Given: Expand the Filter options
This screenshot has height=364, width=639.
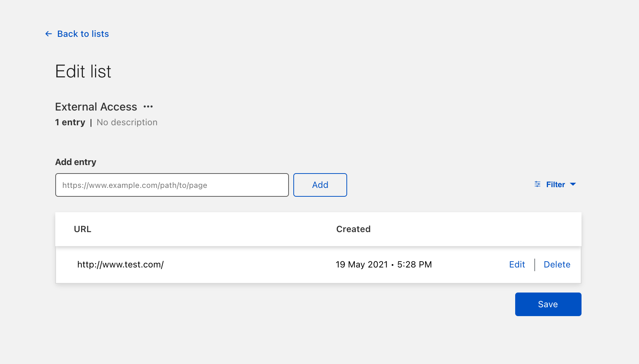Looking at the screenshot, I should pyautogui.click(x=555, y=184).
